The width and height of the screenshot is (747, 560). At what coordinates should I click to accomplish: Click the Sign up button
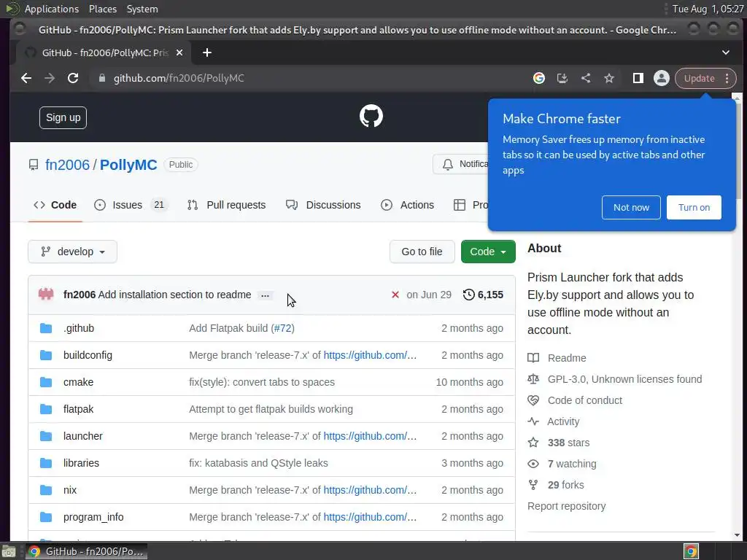click(63, 117)
